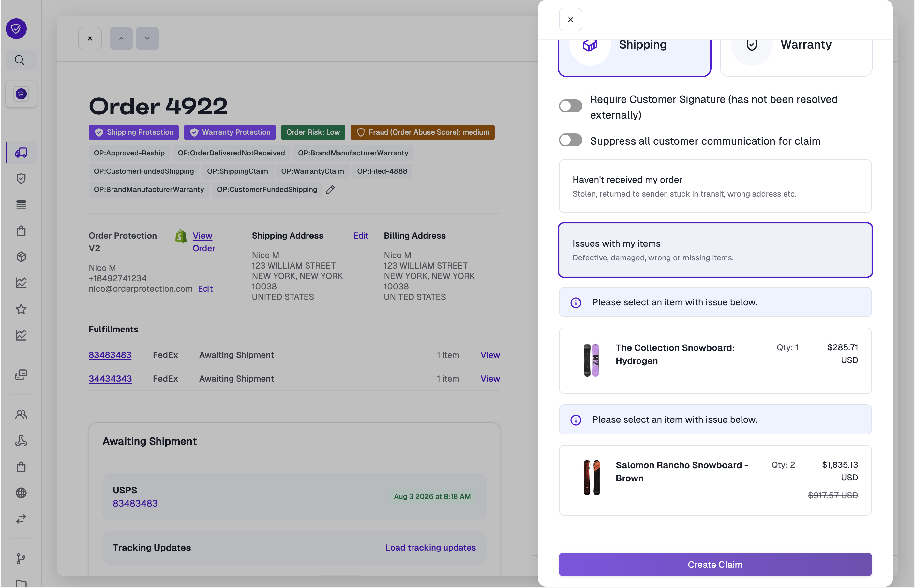Select The Collection Snowboard: Hydrogen item
Viewport: 915px width, 588px height.
pos(715,361)
